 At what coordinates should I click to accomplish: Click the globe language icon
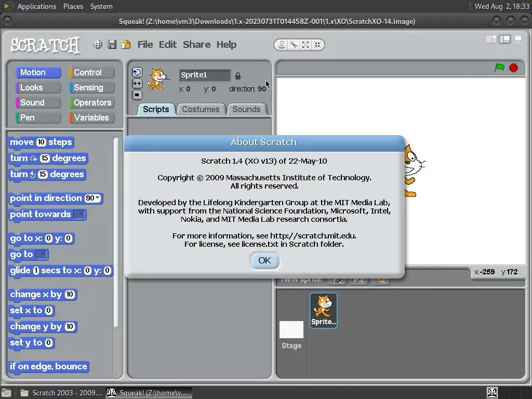click(x=98, y=45)
